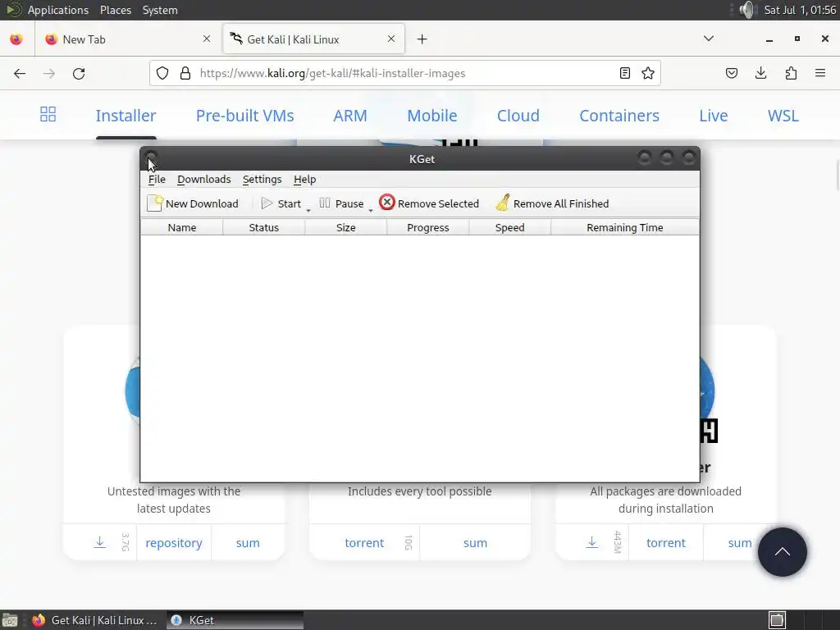Expand the Start button dropdown arrow
The width and height of the screenshot is (840, 630).
point(308,210)
